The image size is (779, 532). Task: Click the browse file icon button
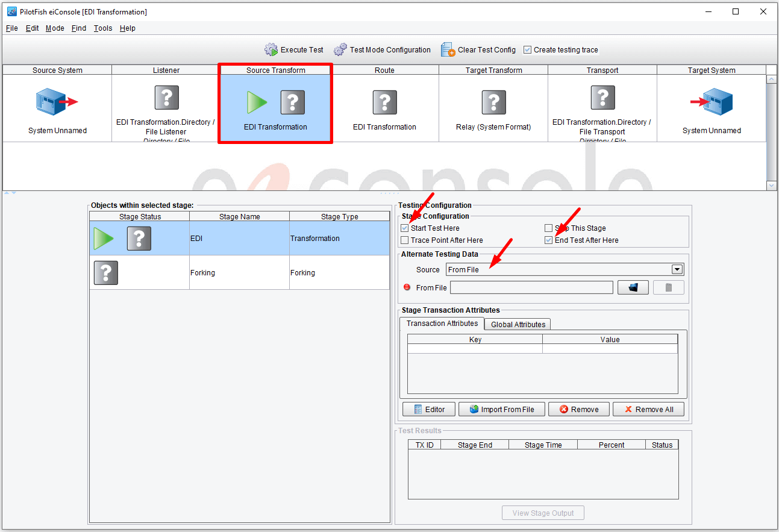tap(633, 287)
